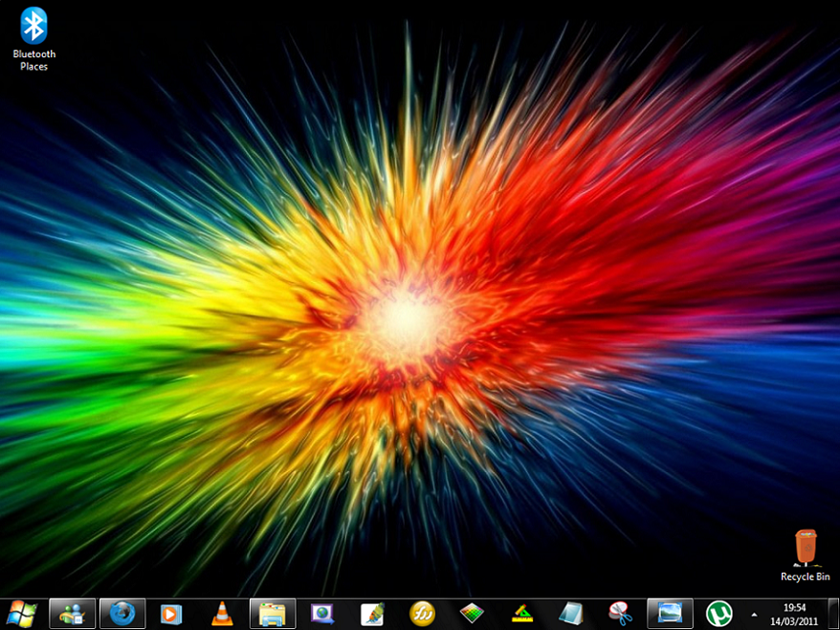Open the globe screen-capture app in taskbar

point(322,614)
